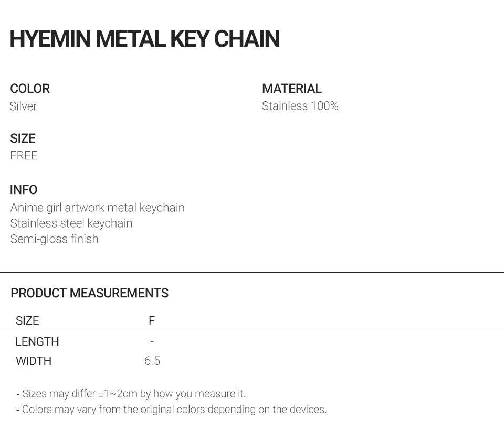Select the LENGTH row label

37,342
